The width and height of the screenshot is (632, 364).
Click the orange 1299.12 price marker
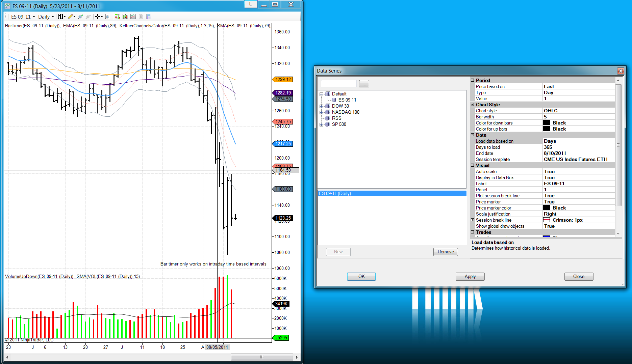click(x=283, y=80)
